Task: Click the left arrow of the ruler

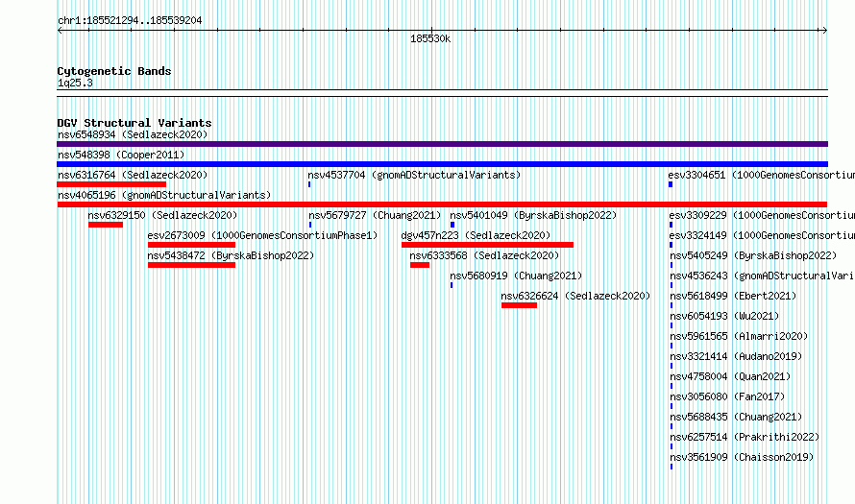Action: point(60,31)
